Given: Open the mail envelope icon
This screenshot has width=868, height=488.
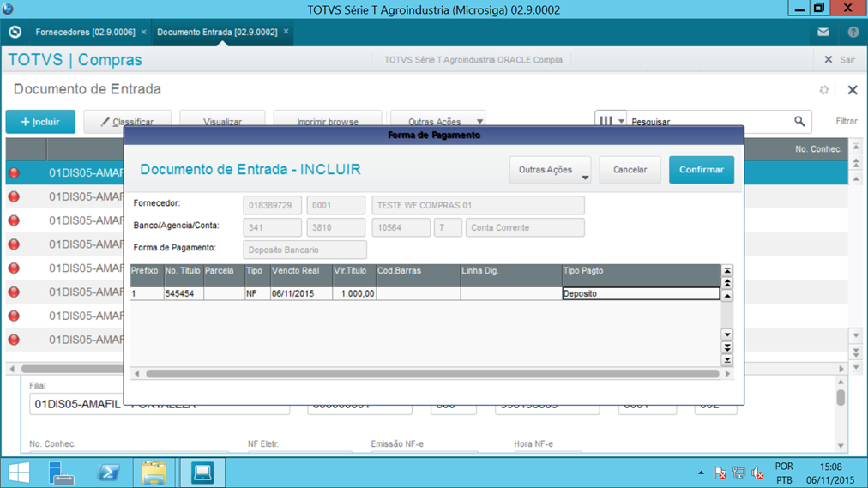Looking at the screenshot, I should (x=823, y=32).
